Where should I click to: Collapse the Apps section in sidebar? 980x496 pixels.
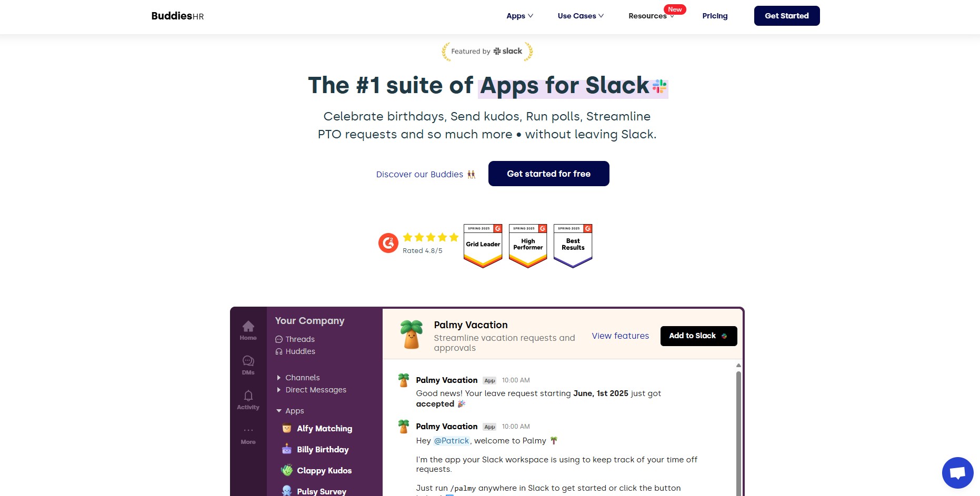coord(279,411)
